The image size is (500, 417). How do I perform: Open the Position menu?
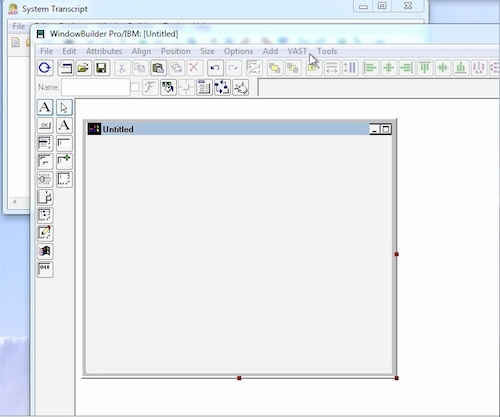(x=176, y=51)
